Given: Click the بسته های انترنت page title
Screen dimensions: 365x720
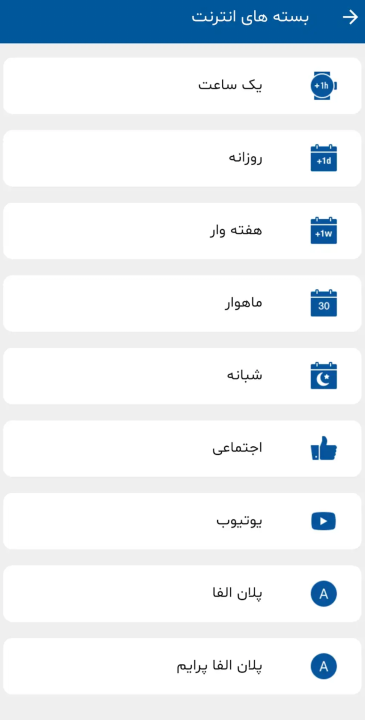Looking at the screenshot, I should point(250,17).
